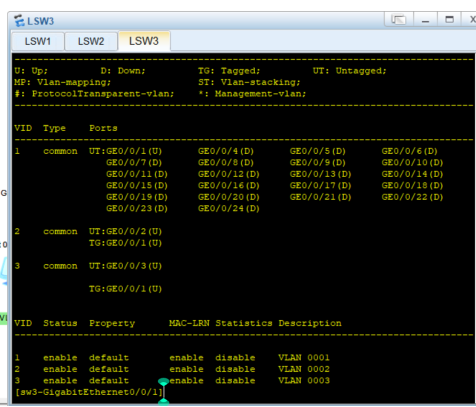Click the 'Statistics' column header text

click(244, 323)
